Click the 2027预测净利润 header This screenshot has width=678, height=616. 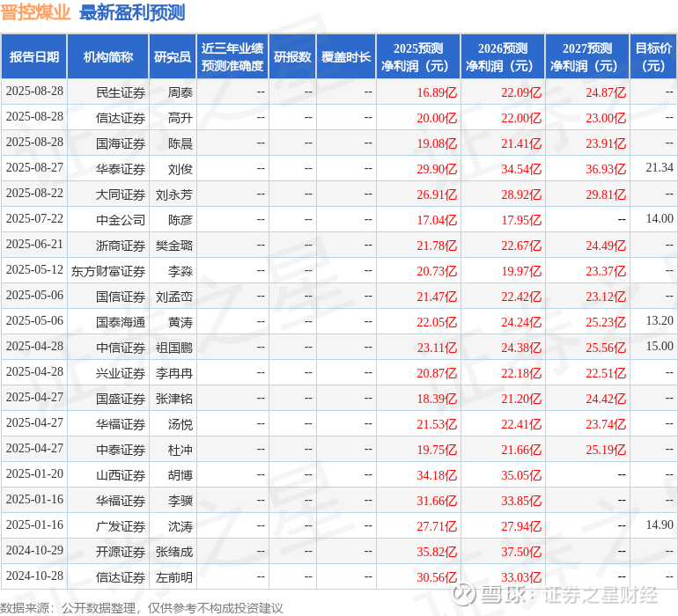pos(587,56)
